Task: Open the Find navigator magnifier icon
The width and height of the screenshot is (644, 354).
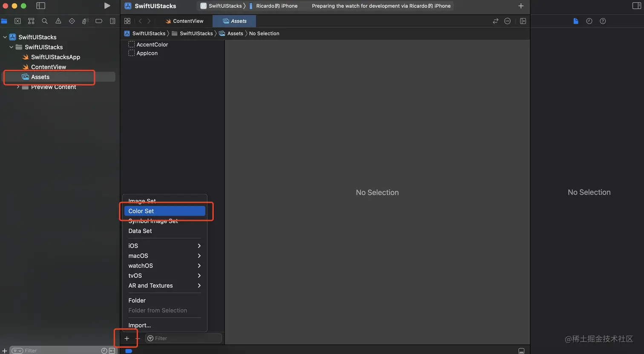Action: (x=45, y=21)
